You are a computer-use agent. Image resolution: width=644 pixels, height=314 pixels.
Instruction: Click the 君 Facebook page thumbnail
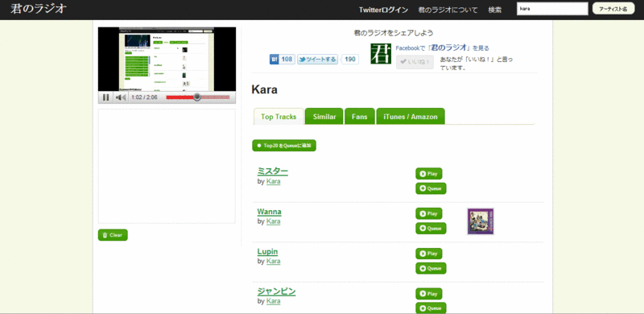click(381, 53)
